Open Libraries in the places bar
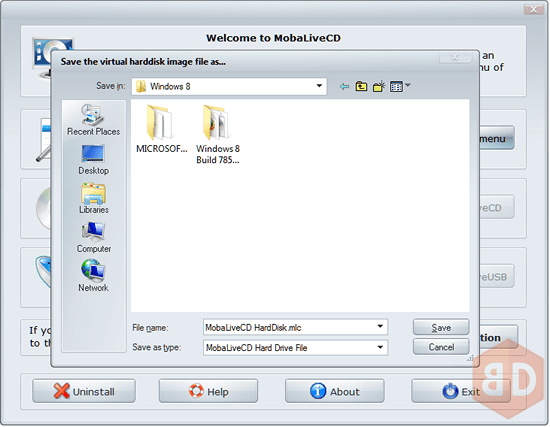550x427 pixels. 93,199
